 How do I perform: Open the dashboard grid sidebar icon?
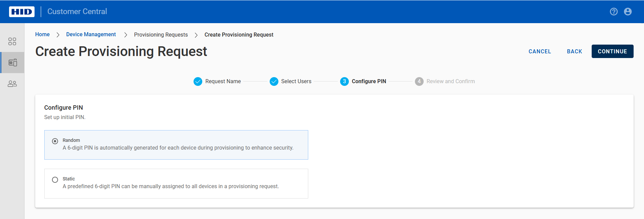tap(12, 41)
